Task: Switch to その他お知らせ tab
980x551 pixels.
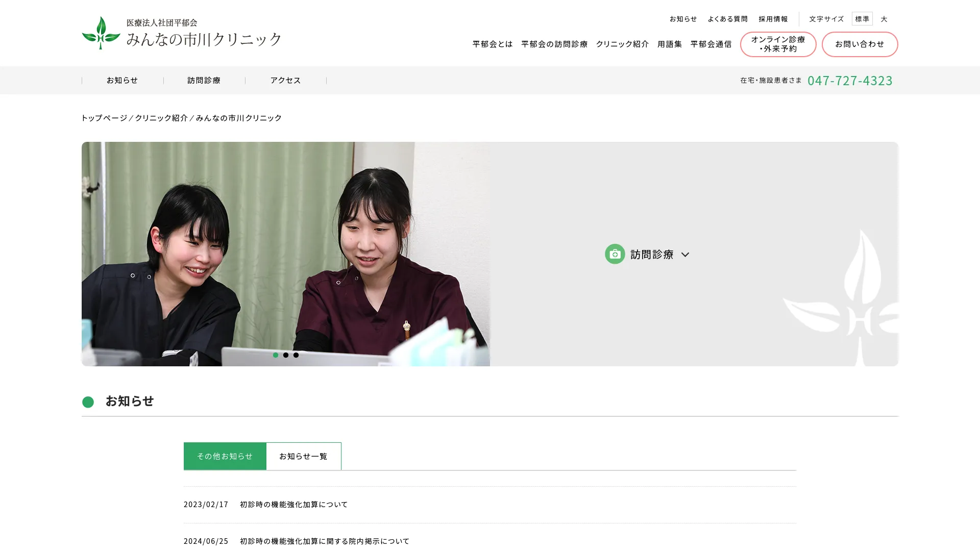Action: [225, 456]
